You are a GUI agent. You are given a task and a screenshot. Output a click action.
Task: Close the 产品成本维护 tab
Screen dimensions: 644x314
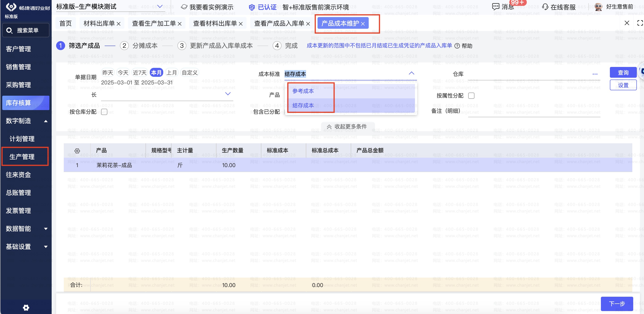(363, 24)
